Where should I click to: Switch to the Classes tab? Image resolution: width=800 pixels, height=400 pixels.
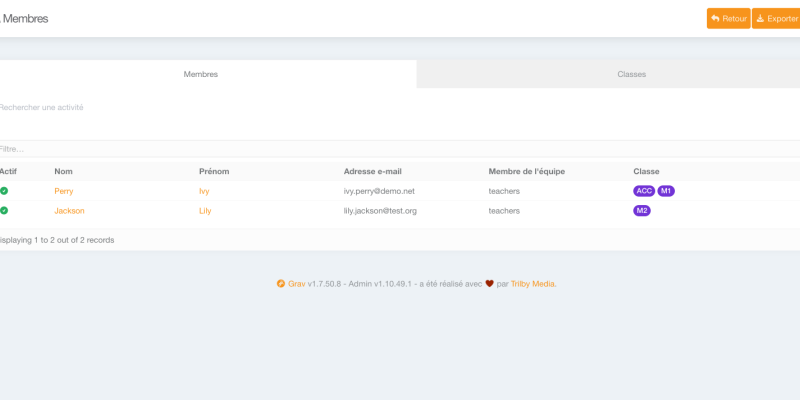pyautogui.click(x=632, y=74)
